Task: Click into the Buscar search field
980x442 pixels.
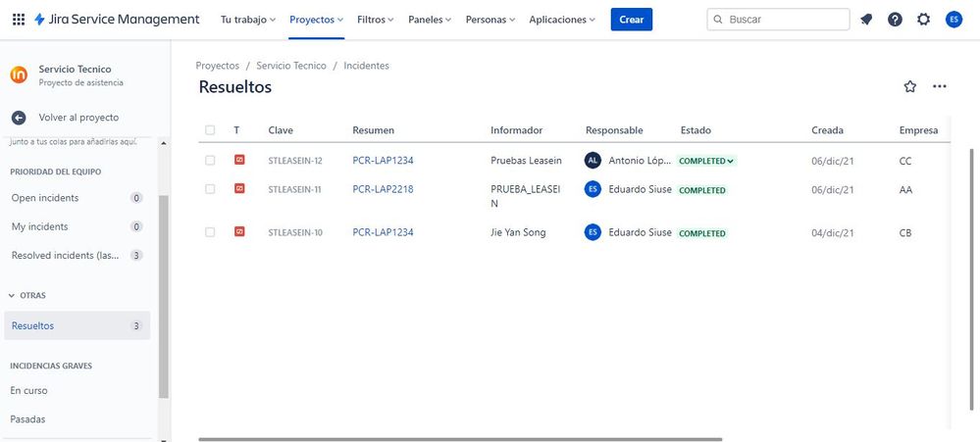Action: pos(778,20)
